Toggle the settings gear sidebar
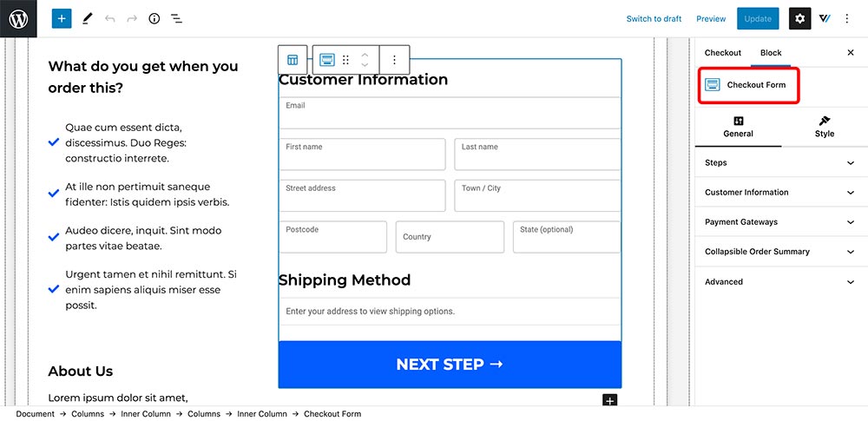 click(799, 19)
